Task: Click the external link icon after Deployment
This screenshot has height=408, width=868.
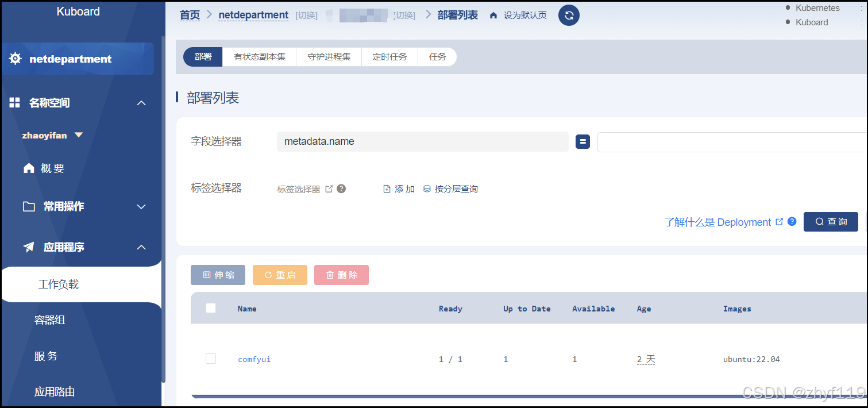Action: (x=780, y=221)
